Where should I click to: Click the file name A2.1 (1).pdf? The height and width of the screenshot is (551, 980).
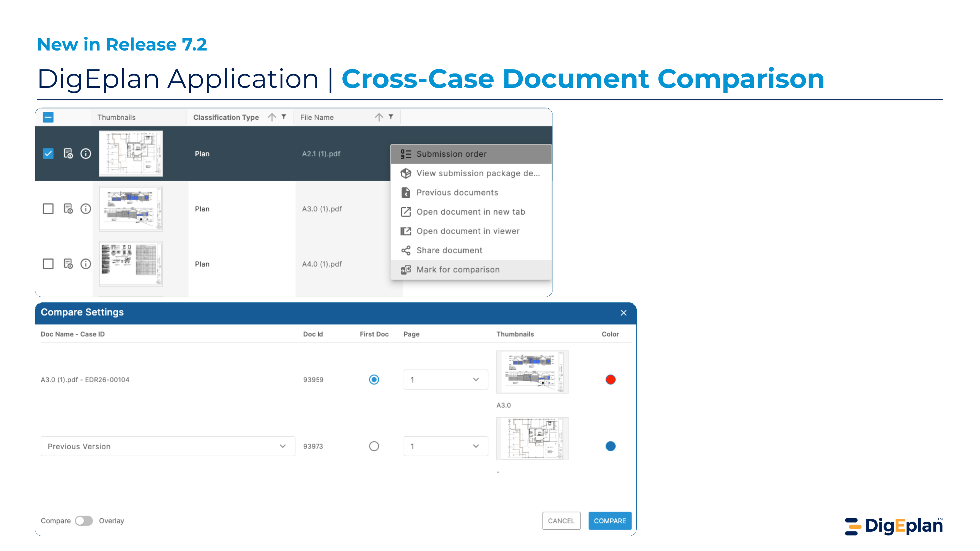[x=321, y=154]
